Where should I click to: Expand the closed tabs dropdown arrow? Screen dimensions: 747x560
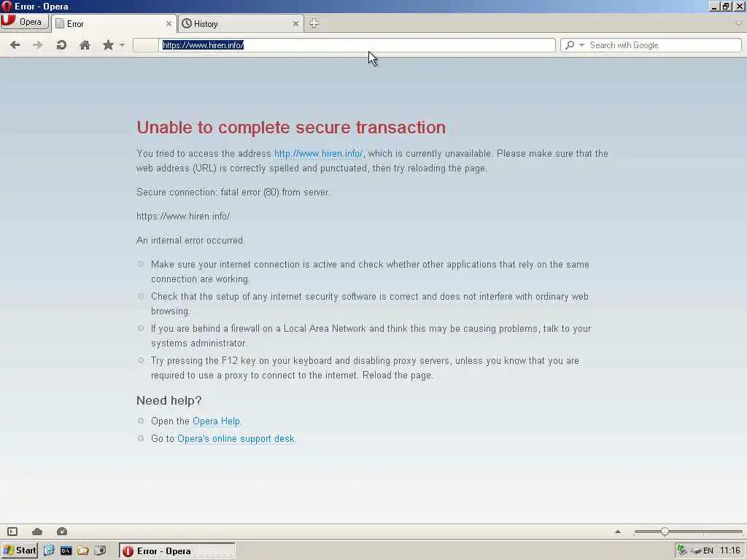point(738,23)
